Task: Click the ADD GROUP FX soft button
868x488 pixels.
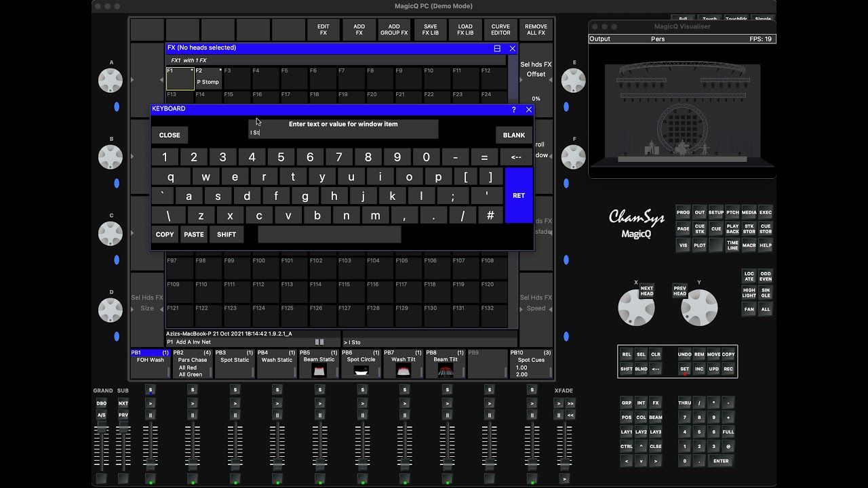Action: point(394,30)
